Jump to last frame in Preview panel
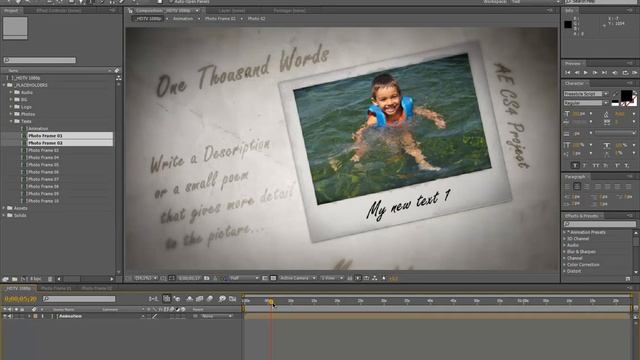The height and width of the screenshot is (360, 640). (x=604, y=73)
